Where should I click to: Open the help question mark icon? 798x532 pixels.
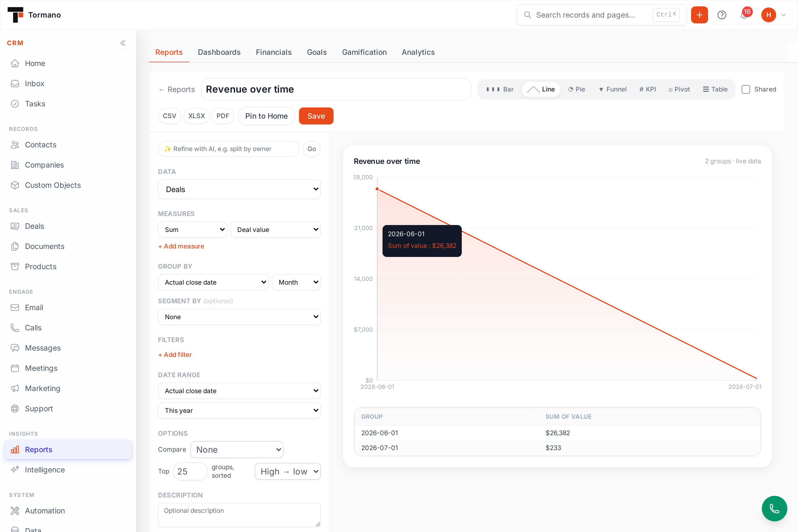coord(722,15)
